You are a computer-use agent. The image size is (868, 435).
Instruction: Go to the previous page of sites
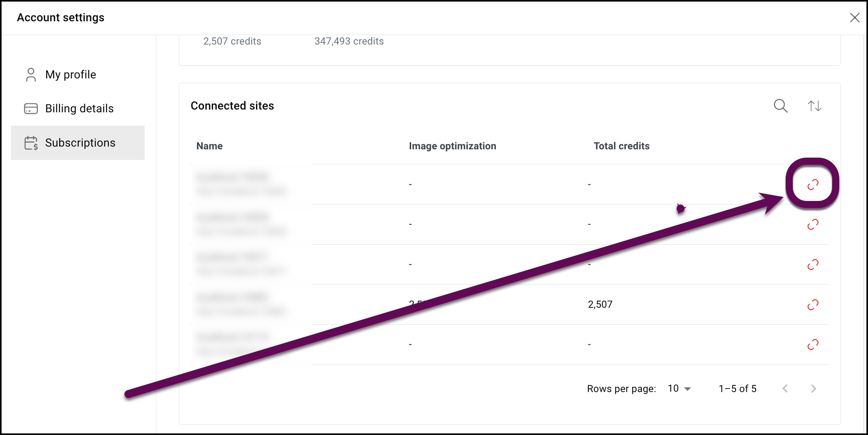[x=785, y=389]
